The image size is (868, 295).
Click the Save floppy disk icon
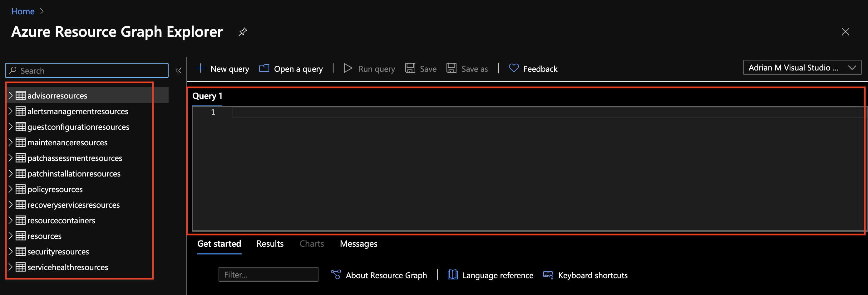(x=410, y=68)
